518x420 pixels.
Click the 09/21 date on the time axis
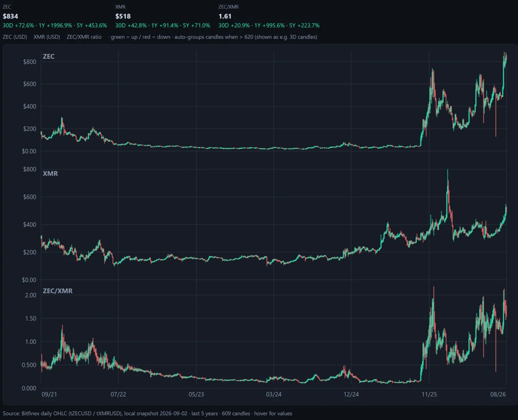pos(49,394)
